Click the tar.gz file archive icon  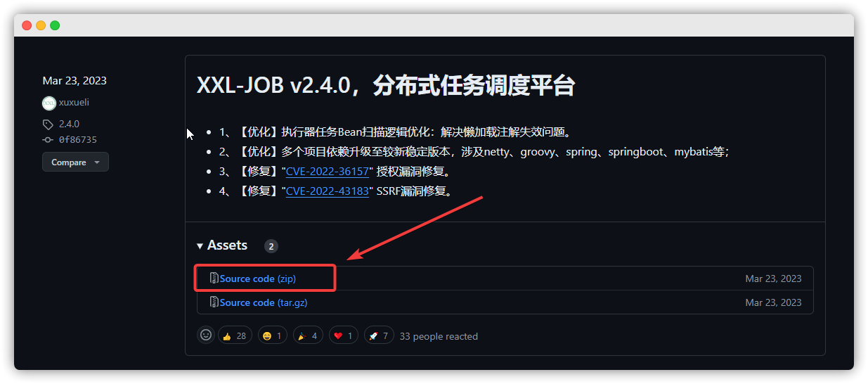click(214, 302)
